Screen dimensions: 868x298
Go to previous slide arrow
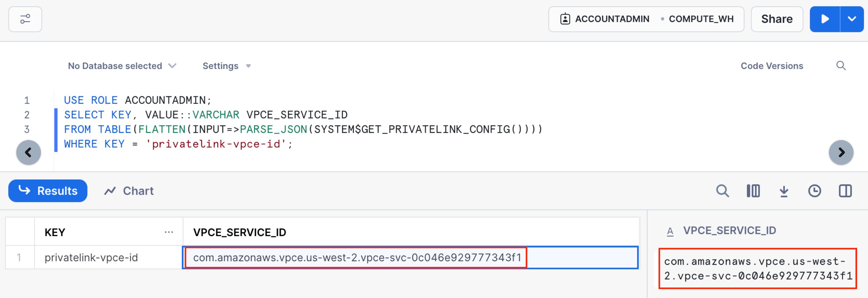point(29,153)
